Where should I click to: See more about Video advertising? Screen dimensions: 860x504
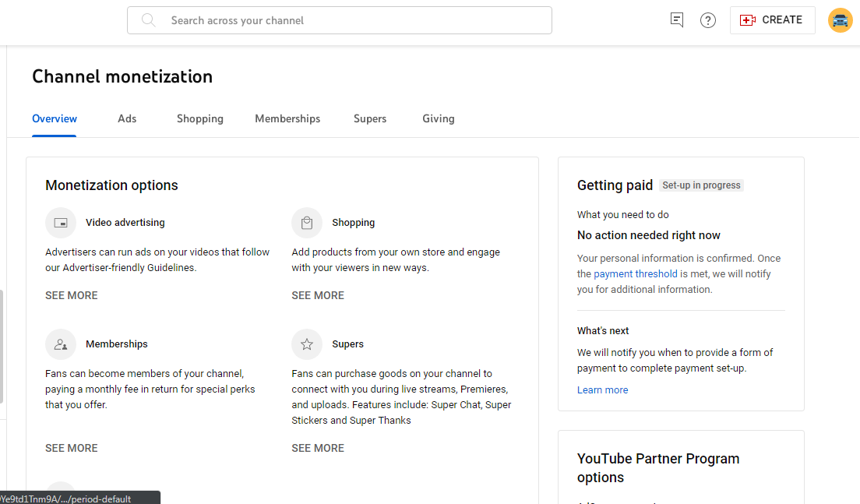[72, 295]
